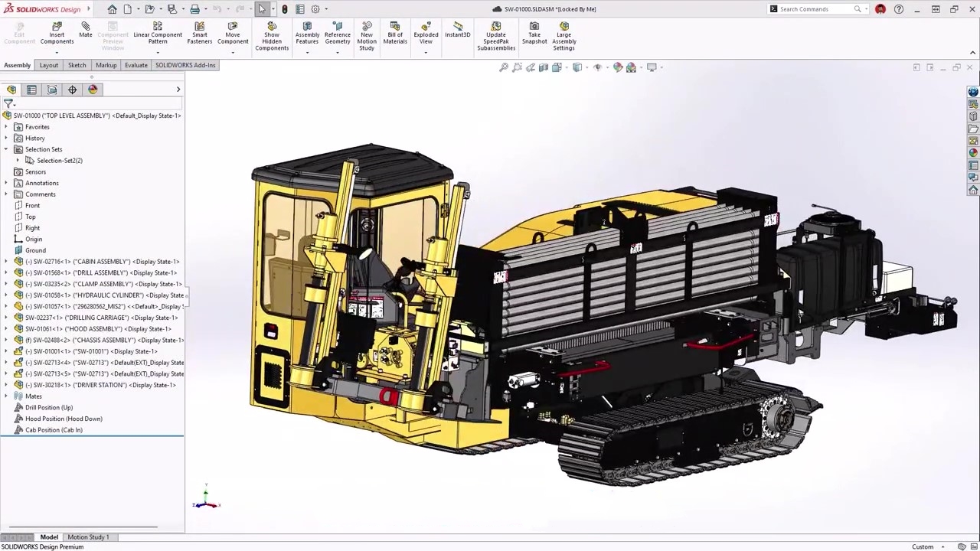Expand the Selection Sets folder
The height and width of the screenshot is (551, 980).
point(6,149)
